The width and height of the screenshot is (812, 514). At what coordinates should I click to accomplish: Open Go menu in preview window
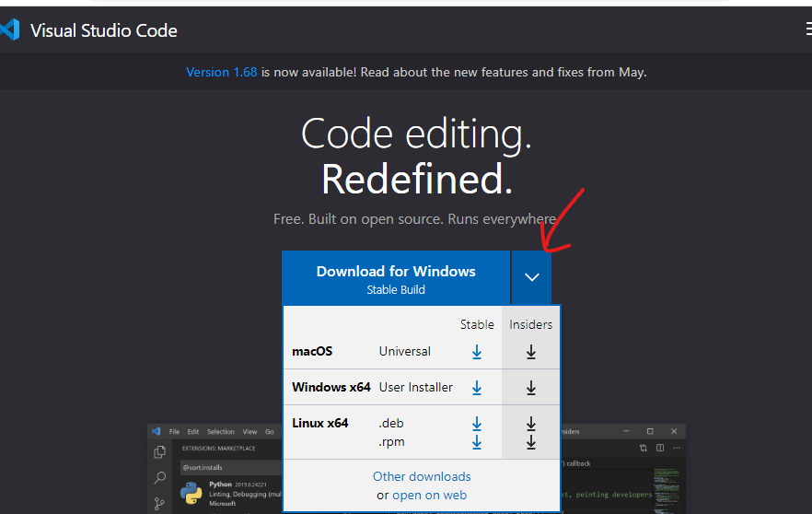point(270,432)
